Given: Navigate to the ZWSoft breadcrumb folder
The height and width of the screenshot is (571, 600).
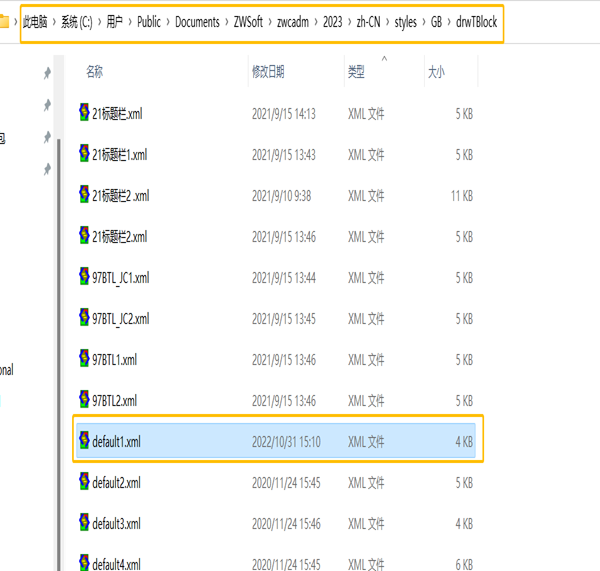Looking at the screenshot, I should coord(248,22).
